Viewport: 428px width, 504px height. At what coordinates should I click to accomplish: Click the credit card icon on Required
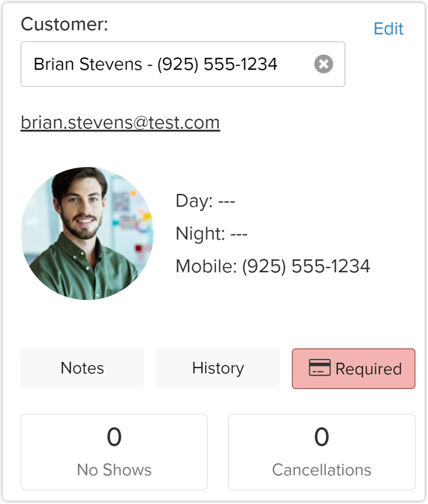click(320, 367)
